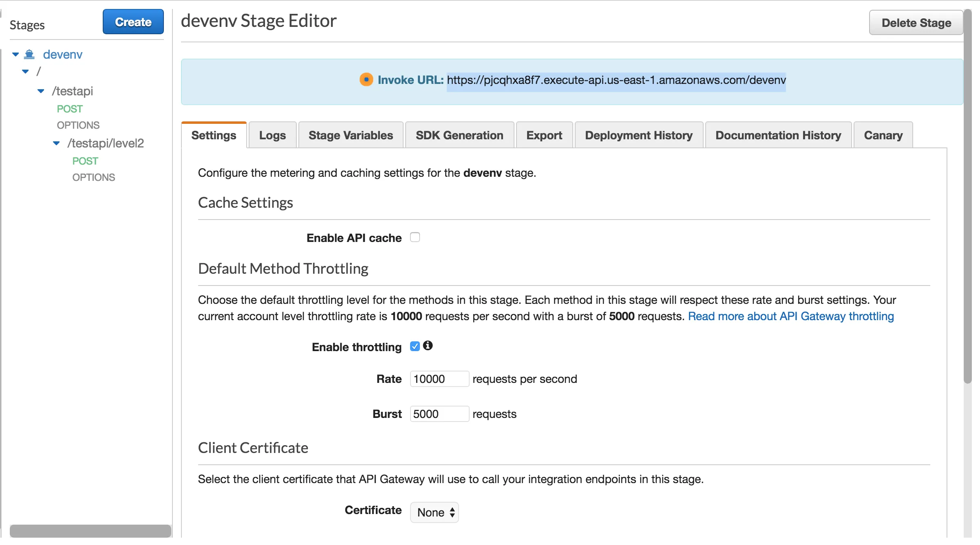980x545 pixels.
Task: Open the Canary tab
Action: 883,135
